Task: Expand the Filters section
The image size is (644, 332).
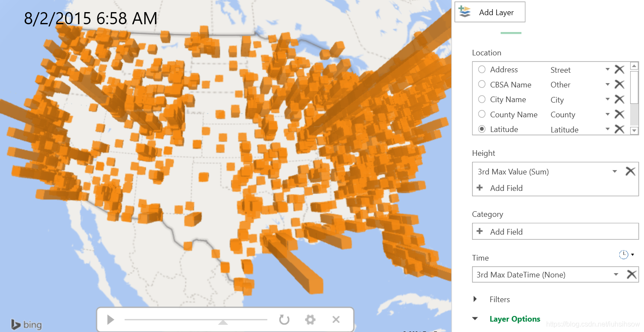Action: coord(476,299)
